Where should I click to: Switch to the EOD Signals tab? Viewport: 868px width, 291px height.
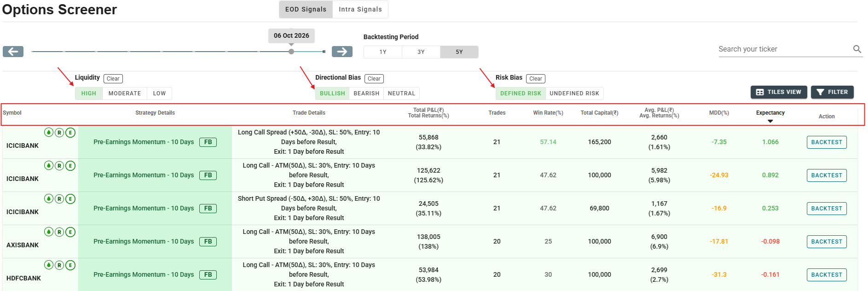(306, 9)
